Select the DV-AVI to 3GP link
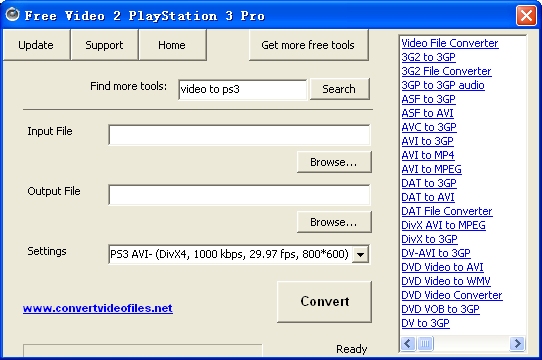This screenshot has height=360, width=542. pyautogui.click(x=436, y=253)
